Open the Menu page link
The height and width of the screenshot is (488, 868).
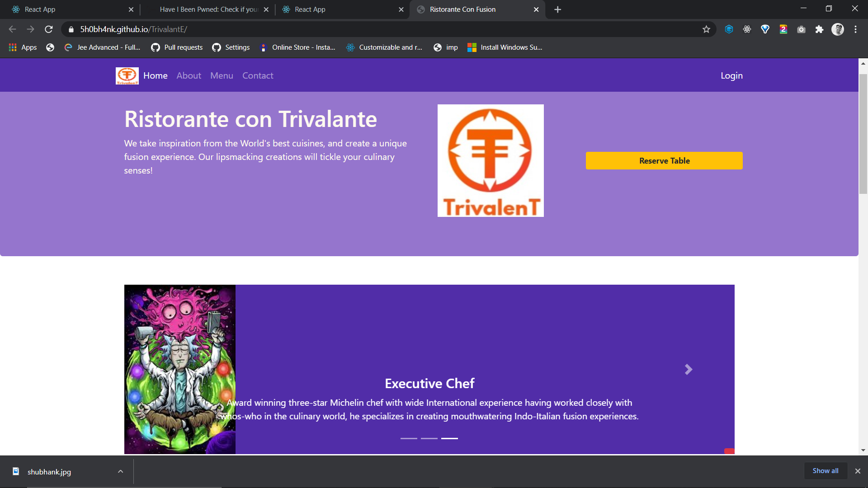222,76
